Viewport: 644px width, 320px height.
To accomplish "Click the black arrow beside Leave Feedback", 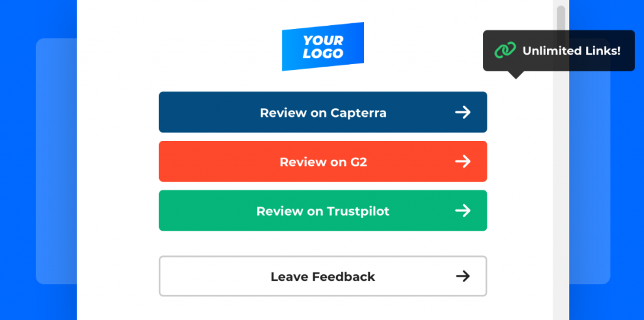I will coord(463,276).
